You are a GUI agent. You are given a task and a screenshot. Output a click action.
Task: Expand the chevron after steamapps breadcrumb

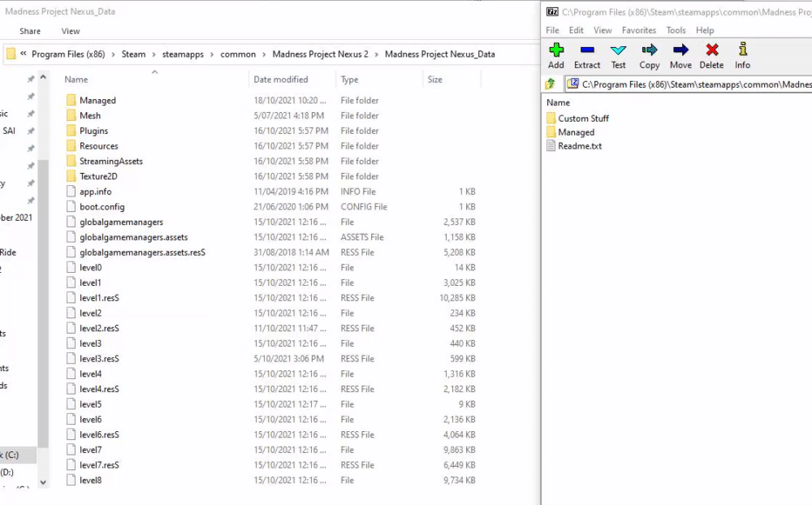point(212,54)
